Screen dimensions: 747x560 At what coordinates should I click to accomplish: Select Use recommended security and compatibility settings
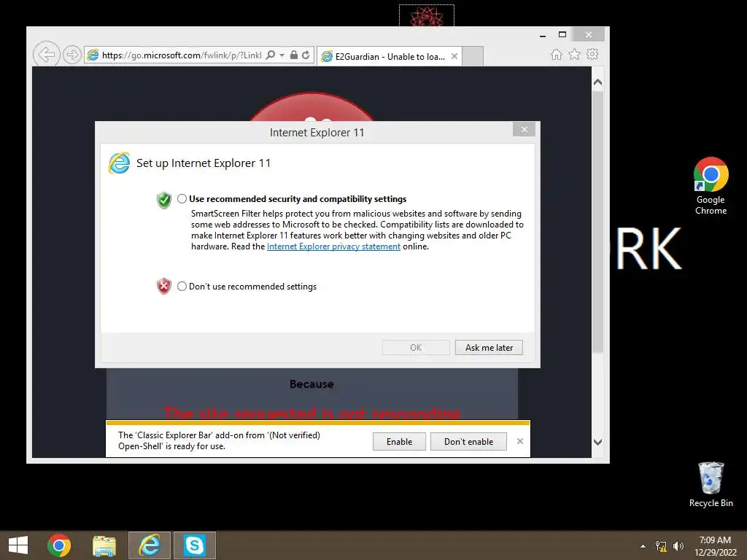pyautogui.click(x=182, y=199)
